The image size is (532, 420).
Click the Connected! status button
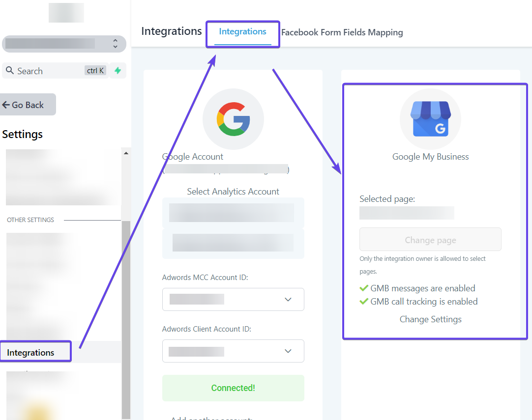coord(233,388)
